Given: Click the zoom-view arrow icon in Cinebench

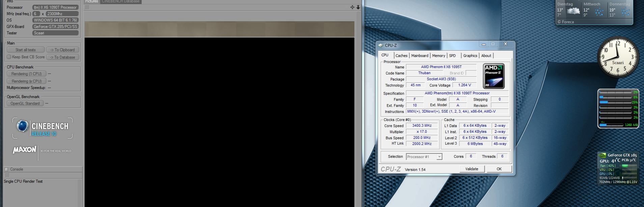Looking at the screenshot, I should (x=358, y=7).
